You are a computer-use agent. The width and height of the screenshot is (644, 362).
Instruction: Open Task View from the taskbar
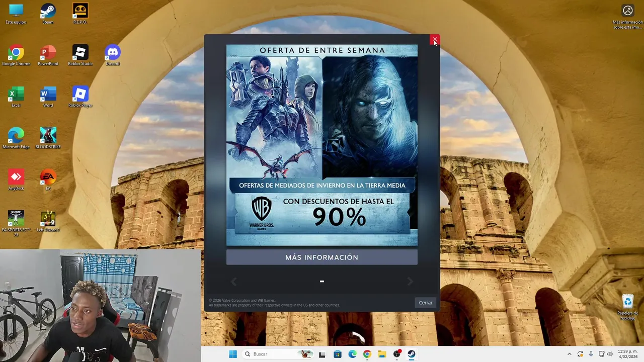tap(322, 354)
